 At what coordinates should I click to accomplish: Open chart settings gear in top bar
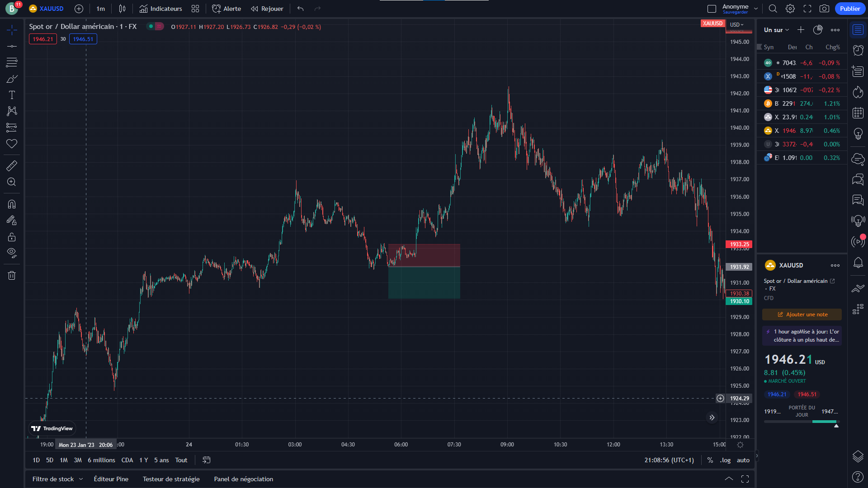pos(790,9)
